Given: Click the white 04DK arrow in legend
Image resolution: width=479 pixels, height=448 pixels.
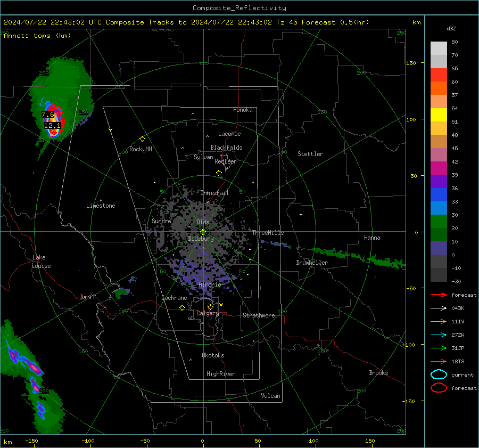Looking at the screenshot, I should pos(439,308).
